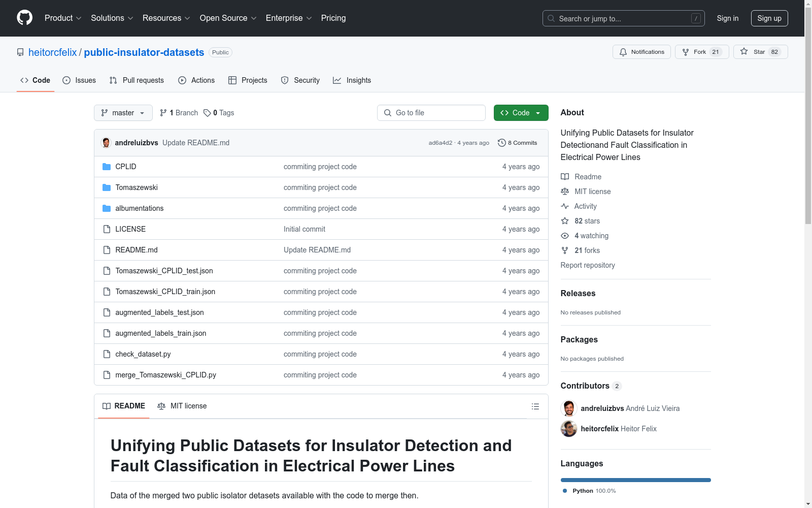Open the README outline menu icon
This screenshot has height=508, width=812.
click(535, 406)
